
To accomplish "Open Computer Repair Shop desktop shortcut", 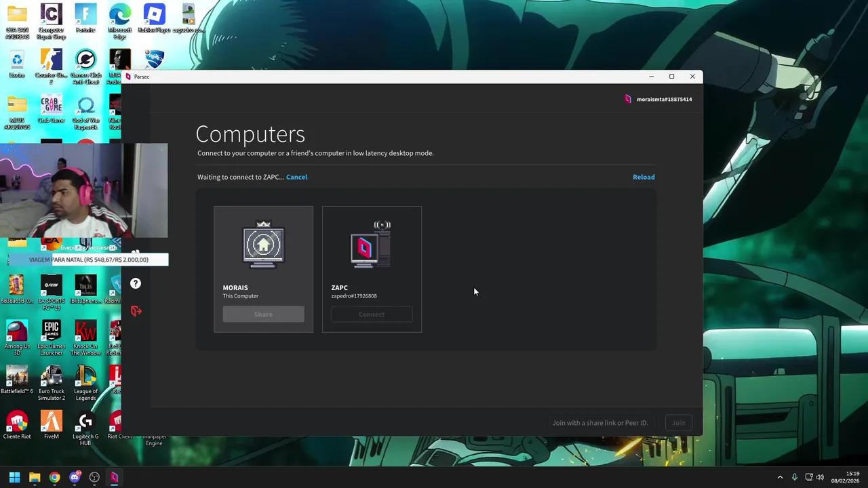I will (52, 22).
